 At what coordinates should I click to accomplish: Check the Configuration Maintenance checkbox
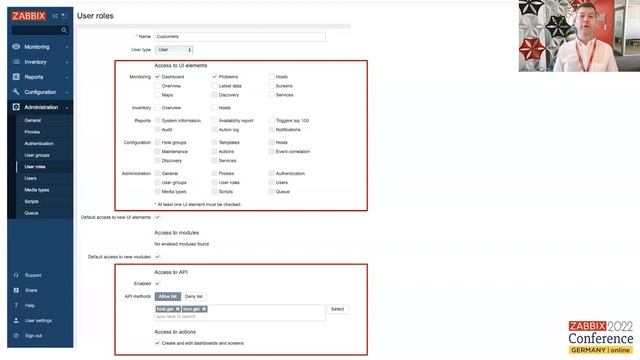[157, 151]
